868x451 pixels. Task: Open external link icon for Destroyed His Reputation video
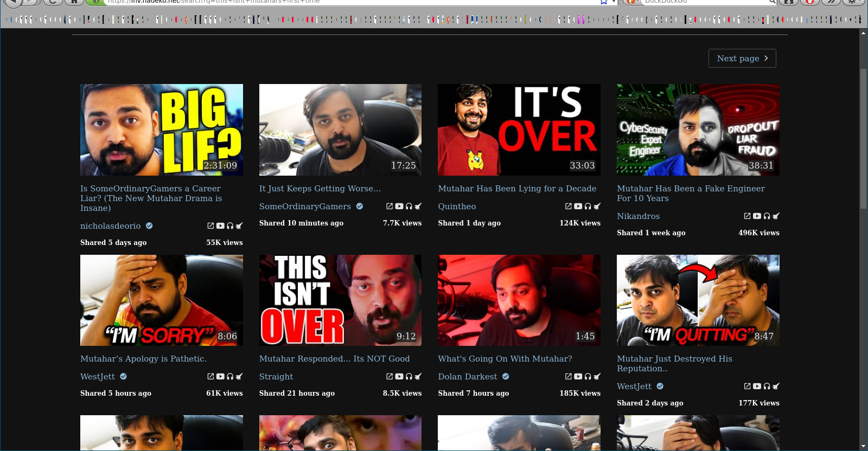pos(748,386)
